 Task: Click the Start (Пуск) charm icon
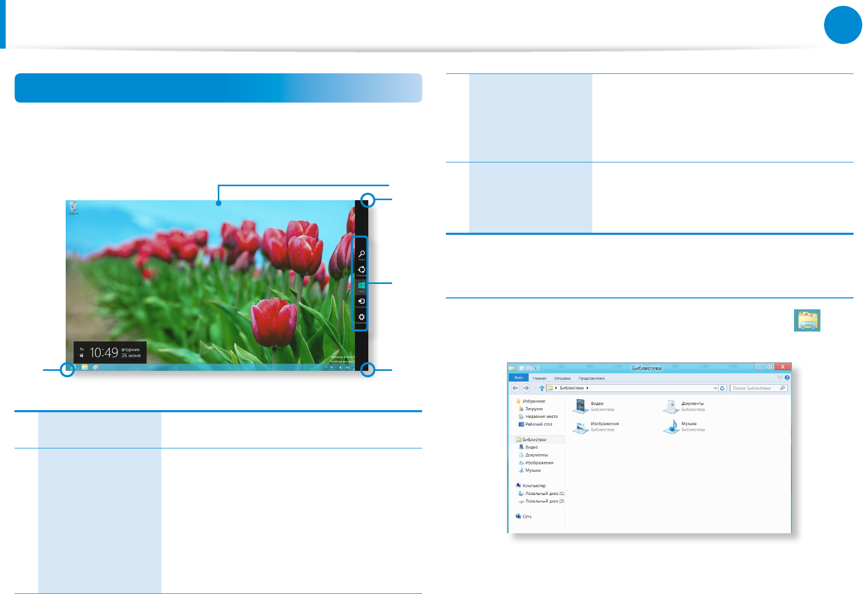point(362,286)
